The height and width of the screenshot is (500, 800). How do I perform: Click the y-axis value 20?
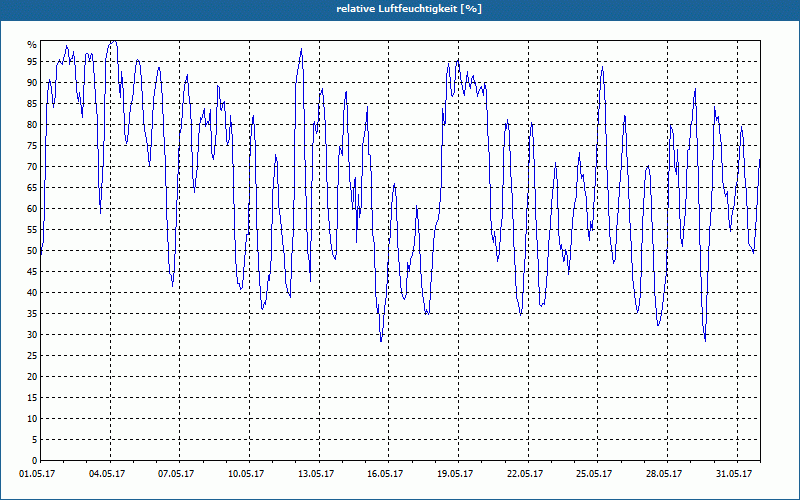(x=32, y=377)
